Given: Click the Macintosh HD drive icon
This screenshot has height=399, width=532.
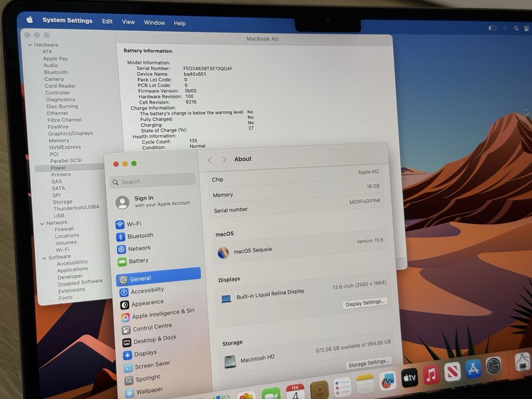Looking at the screenshot, I should pos(230,362).
